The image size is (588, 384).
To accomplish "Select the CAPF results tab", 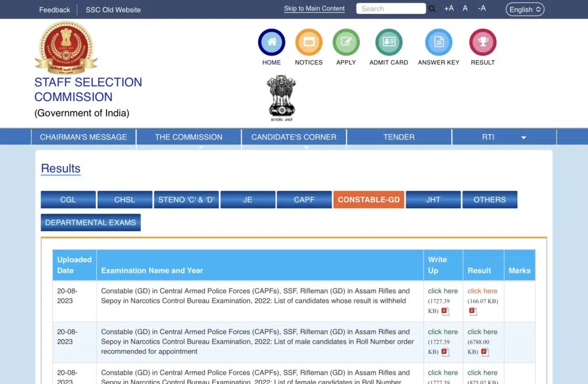I will (304, 199).
